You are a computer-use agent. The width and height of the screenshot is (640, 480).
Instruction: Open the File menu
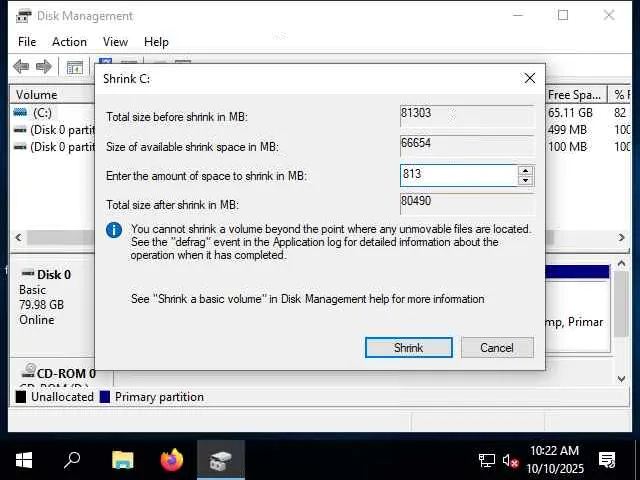(x=27, y=42)
